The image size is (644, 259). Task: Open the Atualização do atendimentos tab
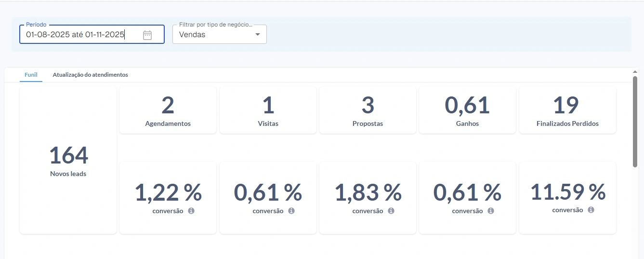(90, 75)
